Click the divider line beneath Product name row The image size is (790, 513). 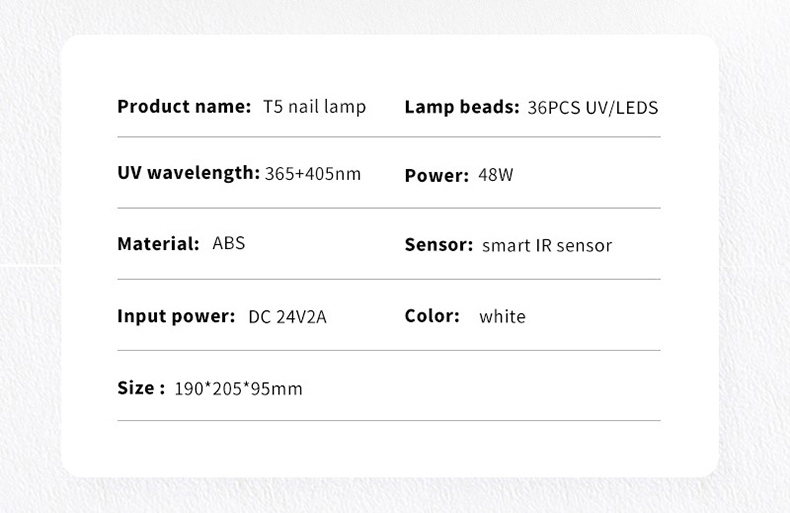coord(388,137)
